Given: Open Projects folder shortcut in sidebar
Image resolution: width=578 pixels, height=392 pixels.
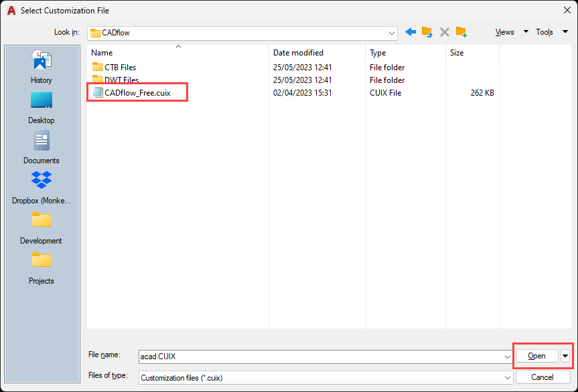Looking at the screenshot, I should point(42,268).
